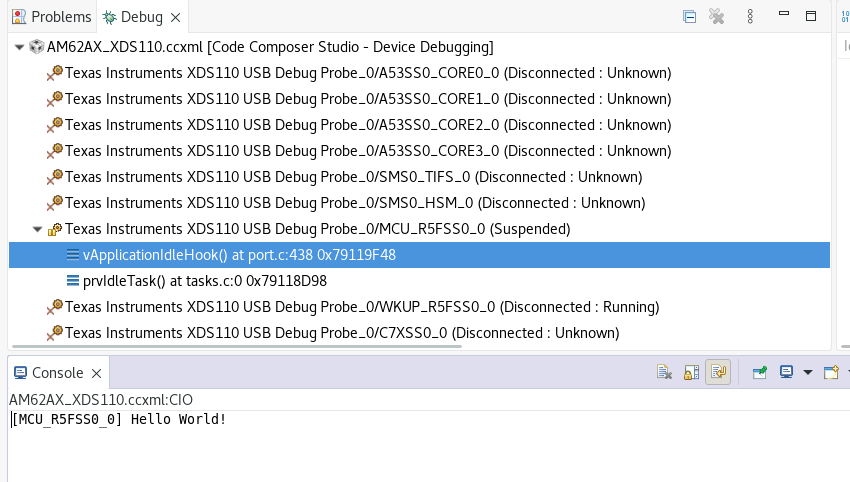This screenshot has width=850, height=482.
Task: Click the Display Selected Console icon
Action: (787, 372)
